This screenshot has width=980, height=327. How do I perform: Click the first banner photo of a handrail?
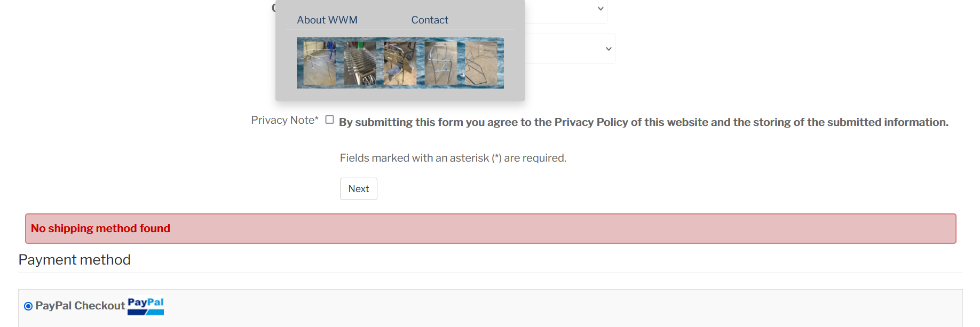coord(319,63)
